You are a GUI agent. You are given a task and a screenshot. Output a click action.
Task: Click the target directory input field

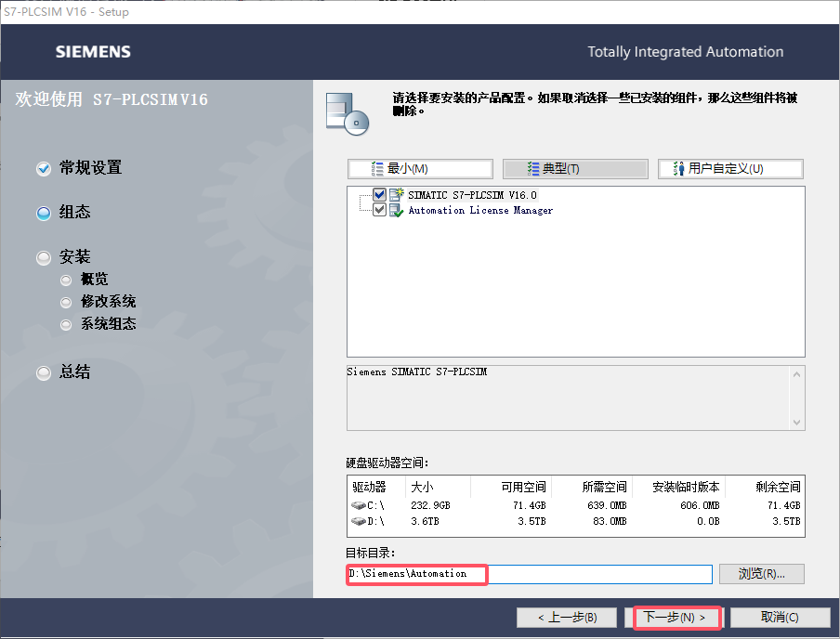(530, 574)
